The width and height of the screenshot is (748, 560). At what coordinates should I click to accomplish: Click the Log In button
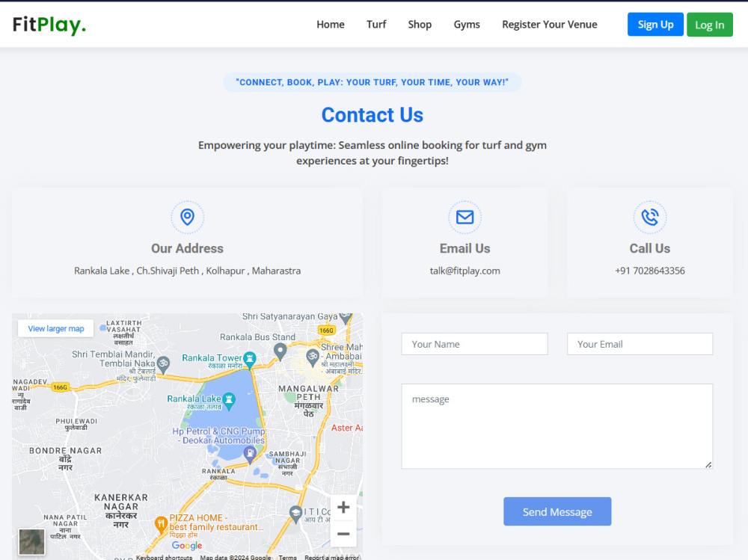709,25
